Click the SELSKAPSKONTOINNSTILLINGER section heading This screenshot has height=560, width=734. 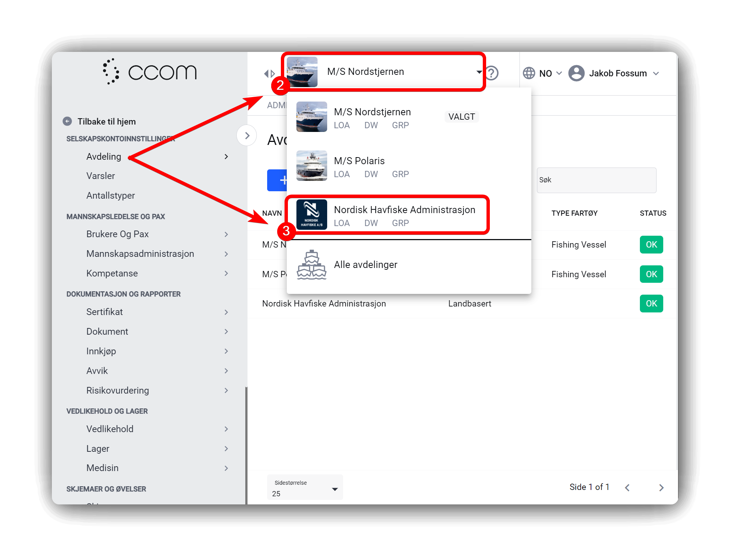(120, 139)
